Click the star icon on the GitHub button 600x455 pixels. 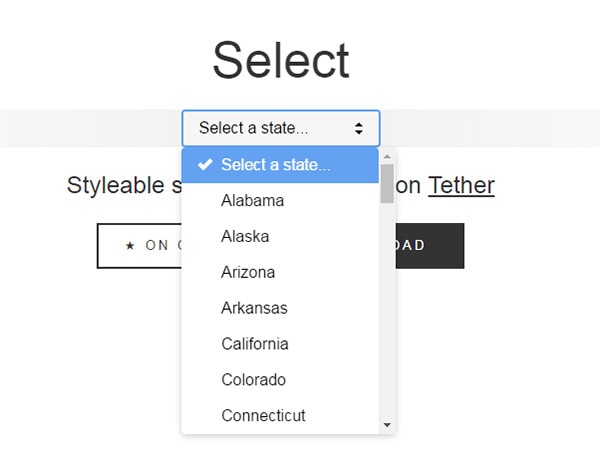130,245
